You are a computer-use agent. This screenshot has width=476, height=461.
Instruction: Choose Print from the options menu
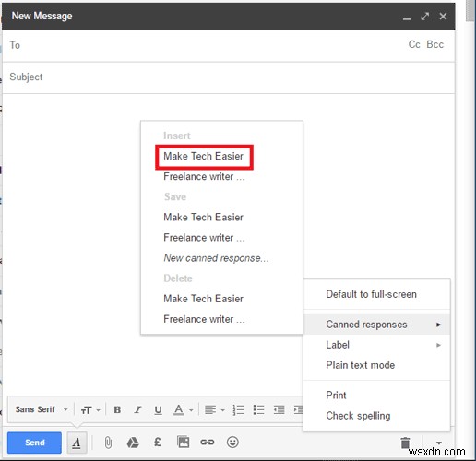[x=376, y=396]
